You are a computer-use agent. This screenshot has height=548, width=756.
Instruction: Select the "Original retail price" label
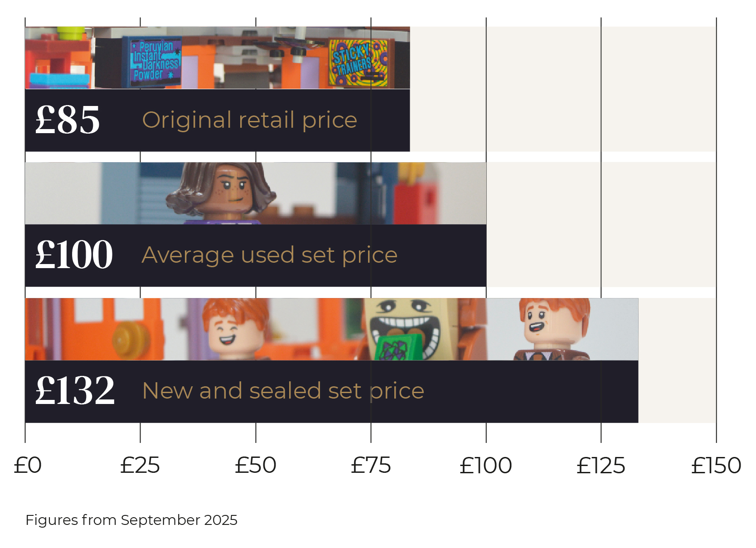(x=249, y=120)
